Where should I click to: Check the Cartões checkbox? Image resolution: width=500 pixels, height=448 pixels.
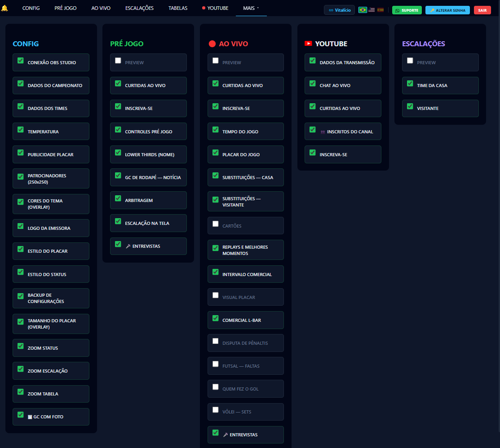(x=216, y=224)
